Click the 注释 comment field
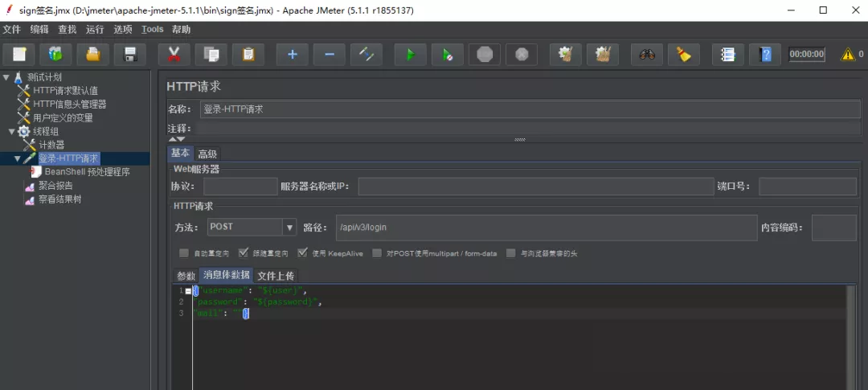This screenshot has height=390, width=868. coord(529,129)
